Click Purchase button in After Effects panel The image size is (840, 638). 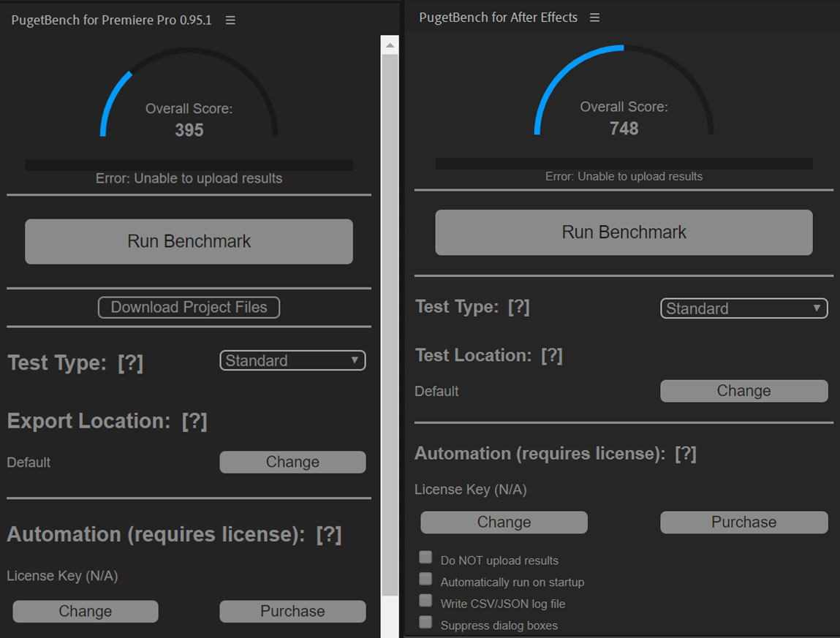click(744, 523)
